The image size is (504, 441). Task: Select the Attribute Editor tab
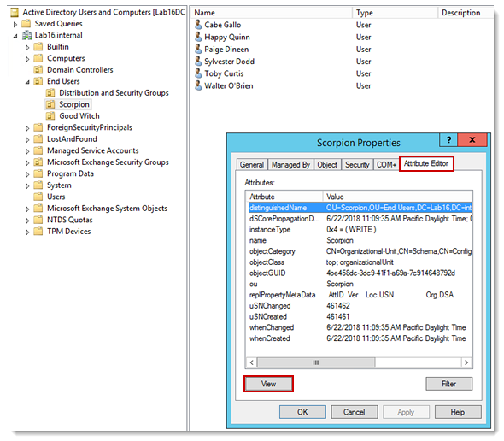(426, 163)
